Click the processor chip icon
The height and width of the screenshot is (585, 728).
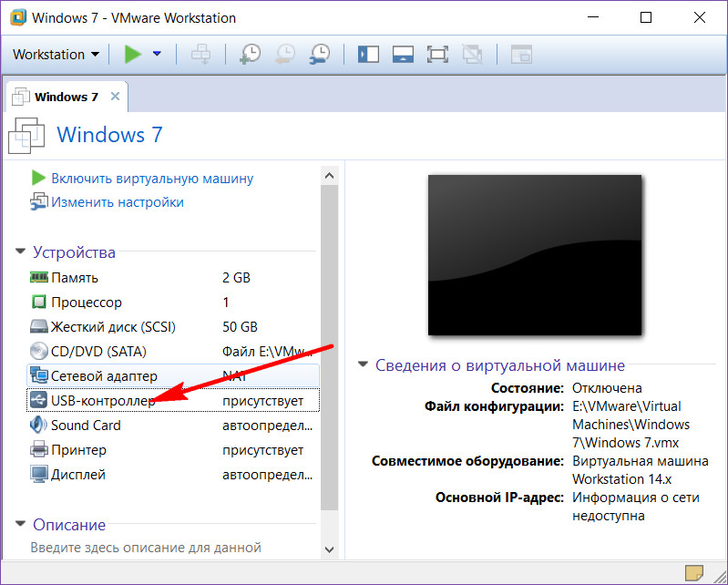click(38, 302)
